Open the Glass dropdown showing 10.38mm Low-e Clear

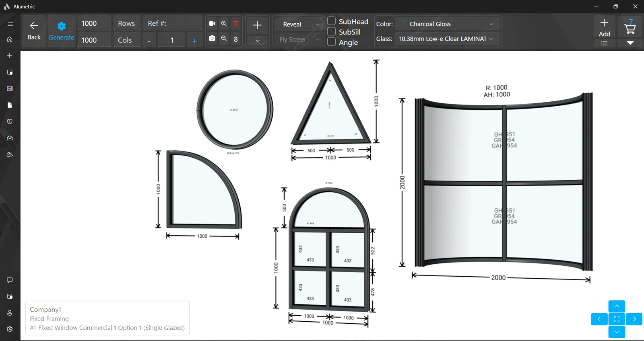point(447,39)
